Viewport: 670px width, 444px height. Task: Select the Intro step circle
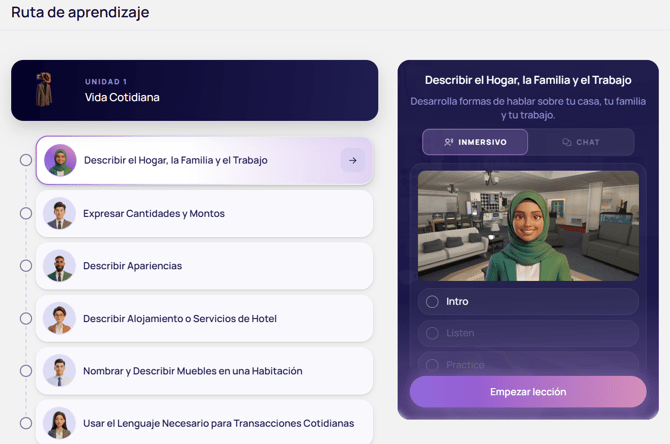[x=432, y=302]
